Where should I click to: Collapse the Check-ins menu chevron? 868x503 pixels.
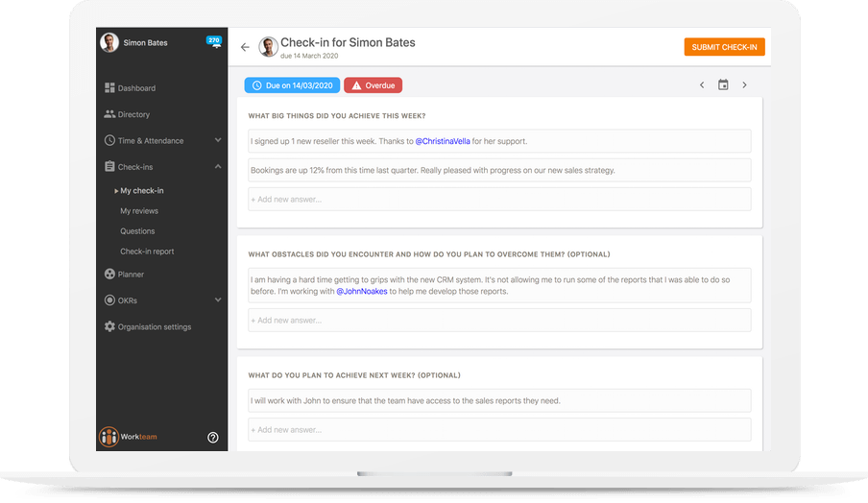[218, 167]
